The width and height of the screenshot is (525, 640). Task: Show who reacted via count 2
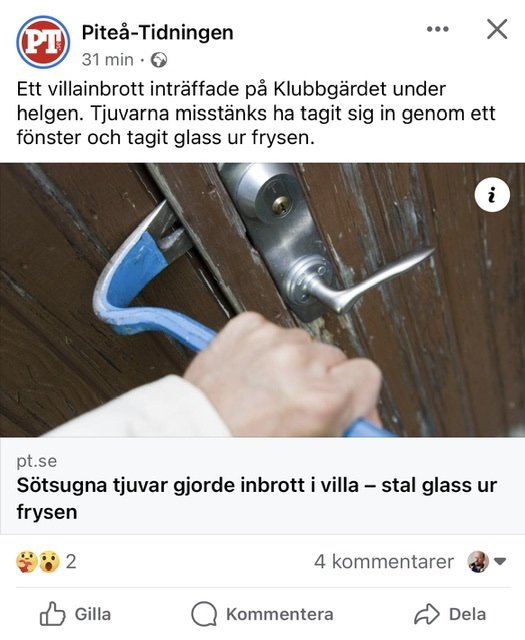click(71, 562)
